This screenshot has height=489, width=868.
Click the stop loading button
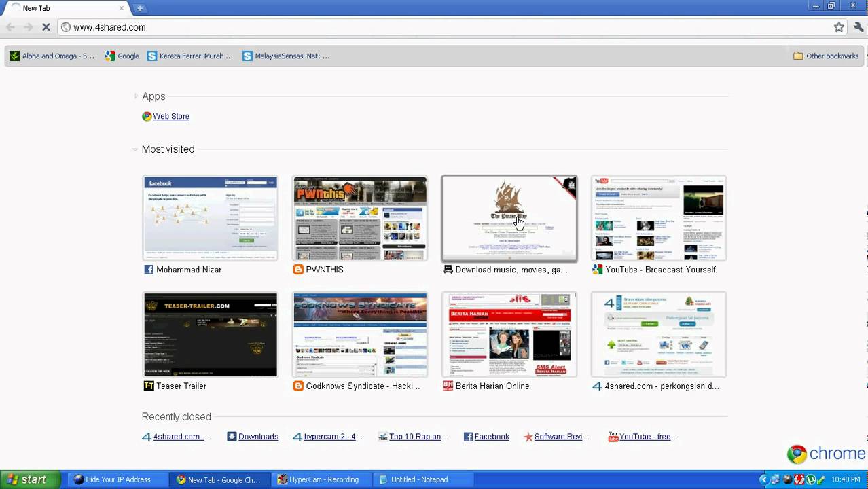tap(46, 27)
